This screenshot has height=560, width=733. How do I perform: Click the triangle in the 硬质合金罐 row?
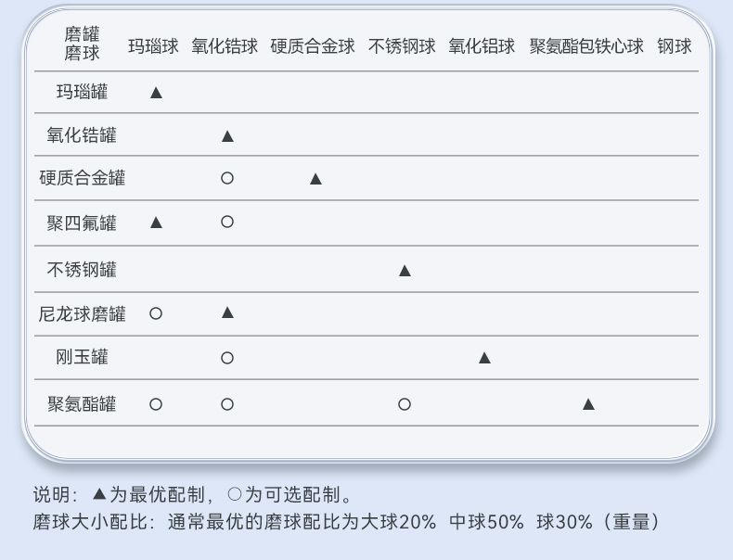point(316,179)
